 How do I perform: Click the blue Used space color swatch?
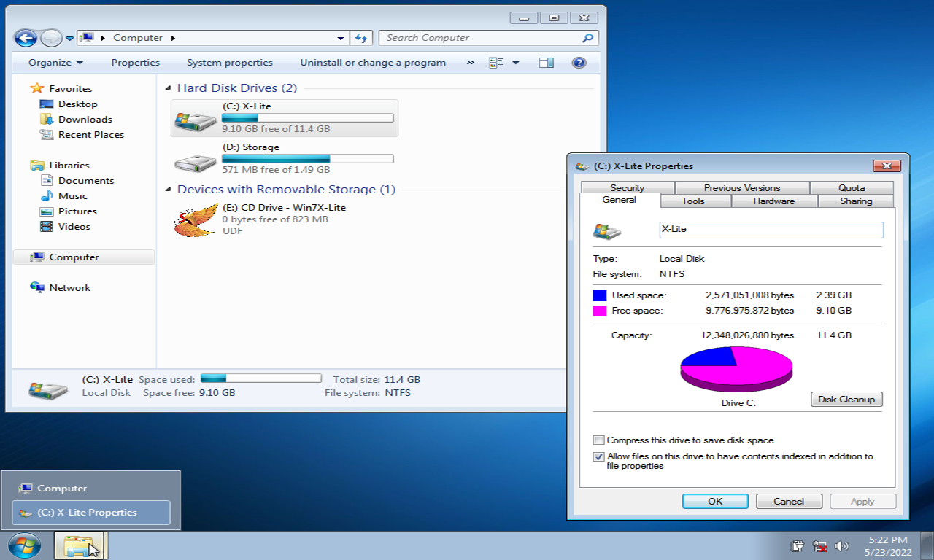coord(600,295)
